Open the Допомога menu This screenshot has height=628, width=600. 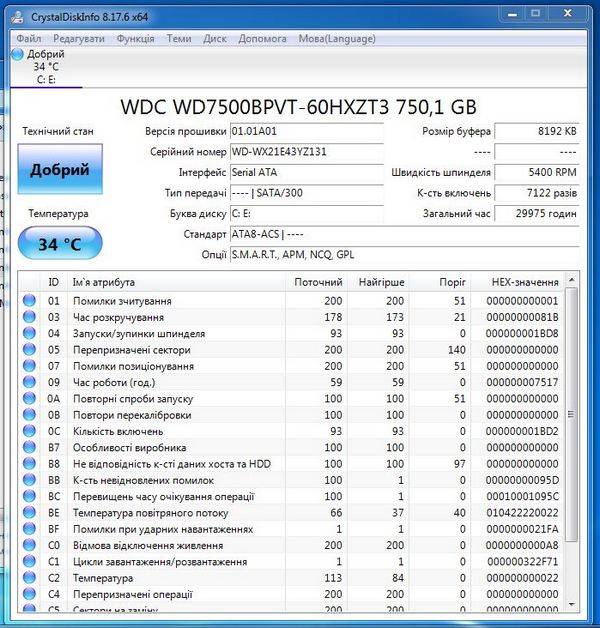(x=262, y=38)
